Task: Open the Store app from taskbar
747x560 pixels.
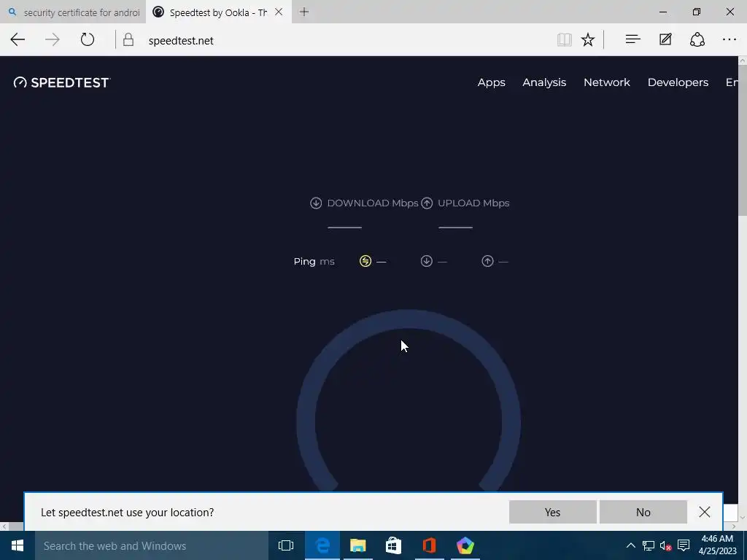Action: pyautogui.click(x=393, y=545)
